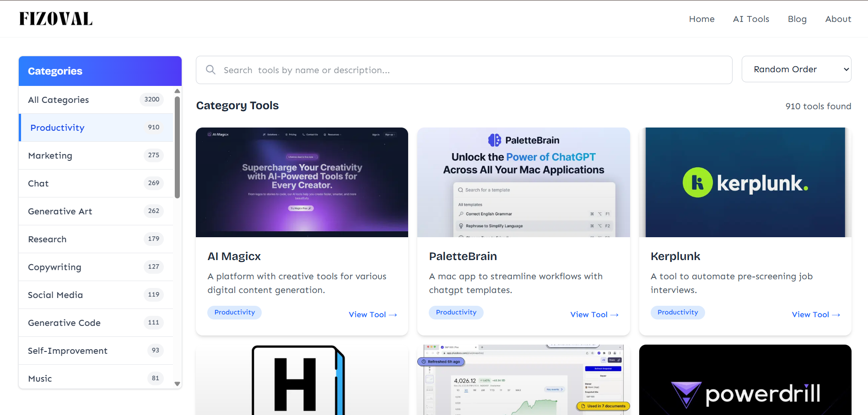Select the Copywriting category

(96, 267)
